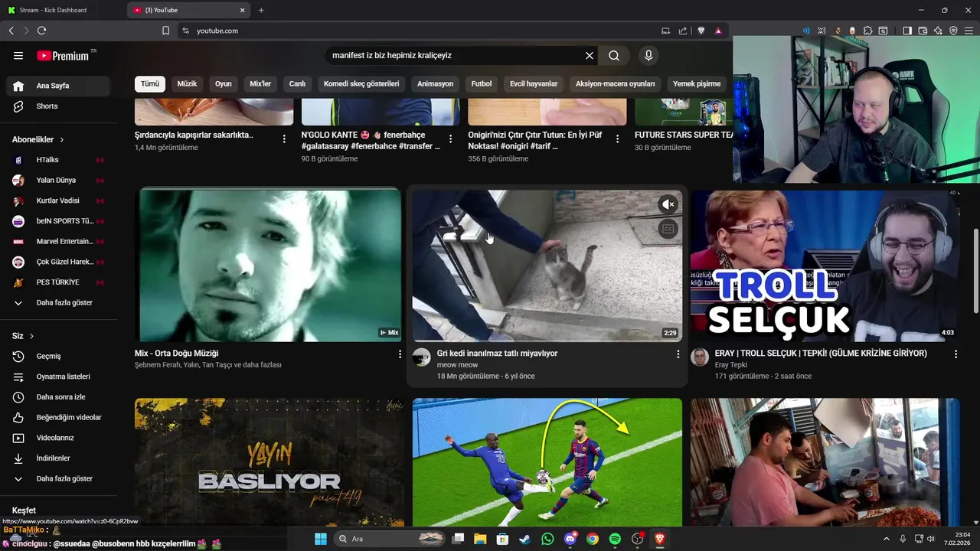The height and width of the screenshot is (551, 980).
Task: Open Beğendiğim videolar playlist
Action: (58, 417)
